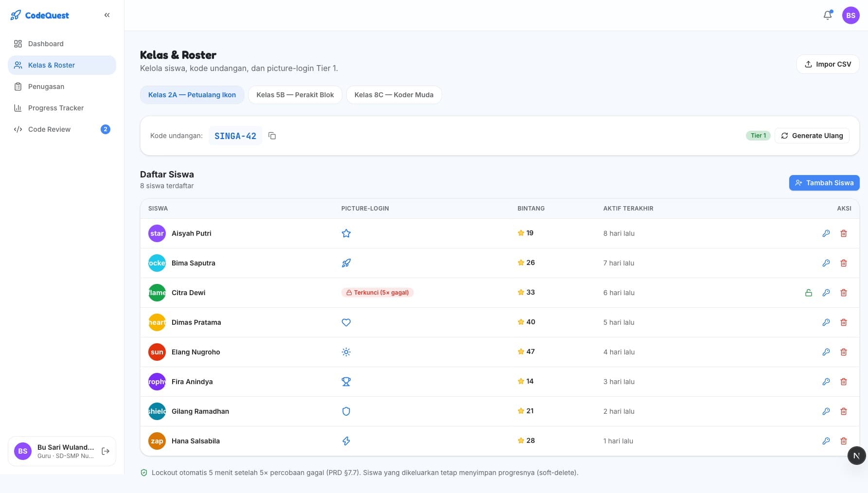Open Gilang Ramadhan's shield avatar
Screen dimensions: 868x493
click(157, 411)
